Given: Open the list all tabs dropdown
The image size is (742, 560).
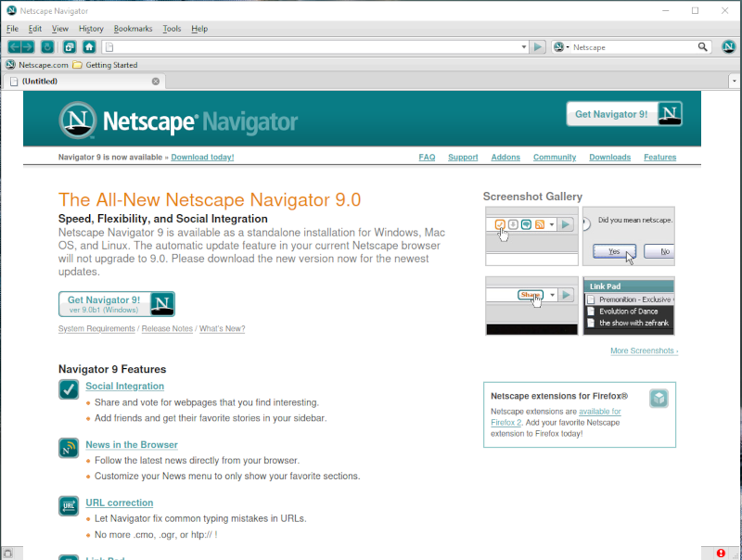Looking at the screenshot, I should click(x=735, y=82).
